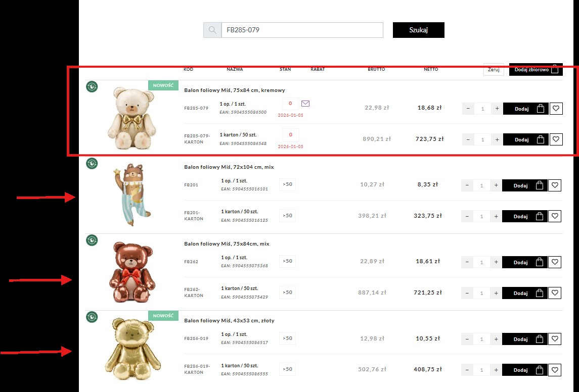Click green eco badge on gold bear product
The height and width of the screenshot is (392, 579).
pyautogui.click(x=92, y=317)
